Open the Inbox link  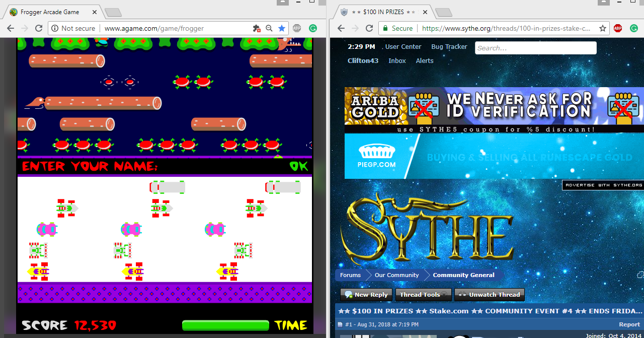pos(397,61)
